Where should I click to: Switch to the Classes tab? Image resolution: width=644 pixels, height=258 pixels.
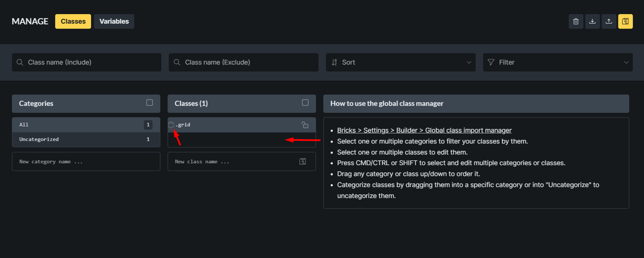pos(73,21)
